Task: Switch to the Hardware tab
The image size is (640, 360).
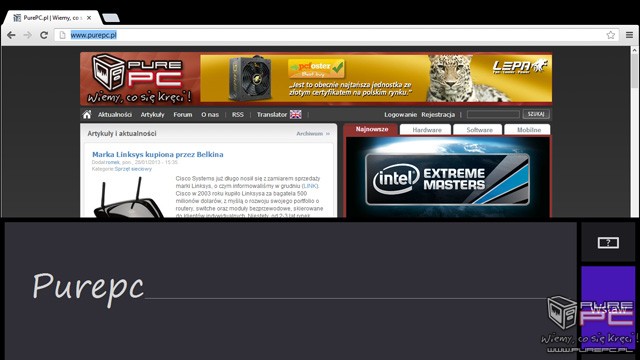Action: [427, 130]
